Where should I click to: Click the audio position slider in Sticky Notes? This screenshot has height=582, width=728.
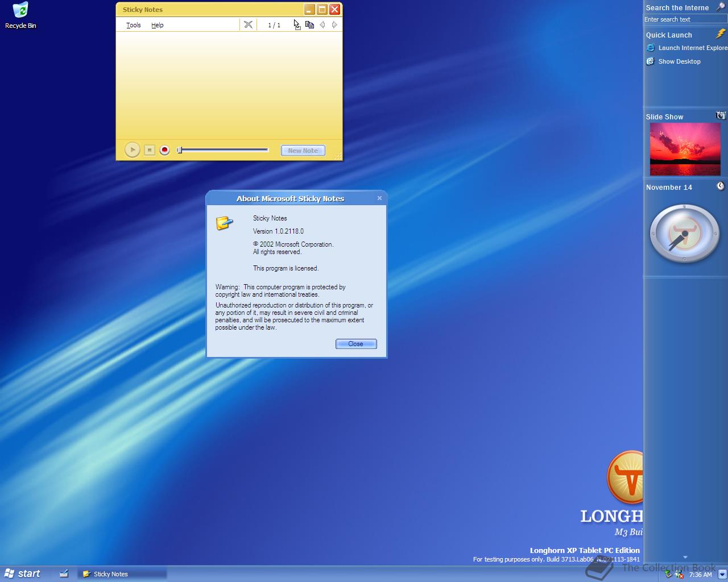tap(222, 150)
